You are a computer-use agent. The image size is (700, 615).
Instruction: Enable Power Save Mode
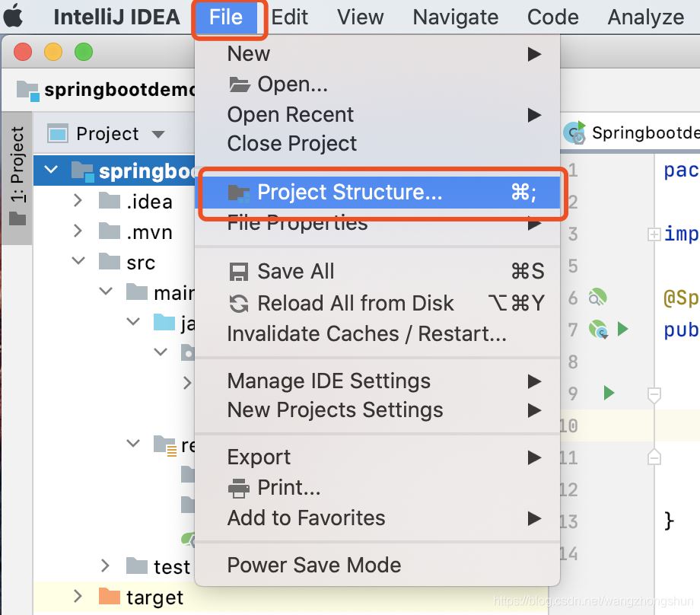click(x=313, y=565)
